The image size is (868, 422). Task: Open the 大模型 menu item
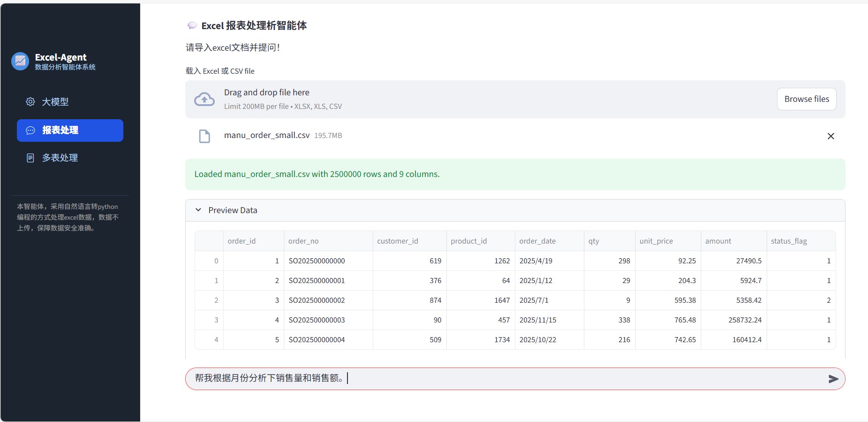(x=55, y=102)
